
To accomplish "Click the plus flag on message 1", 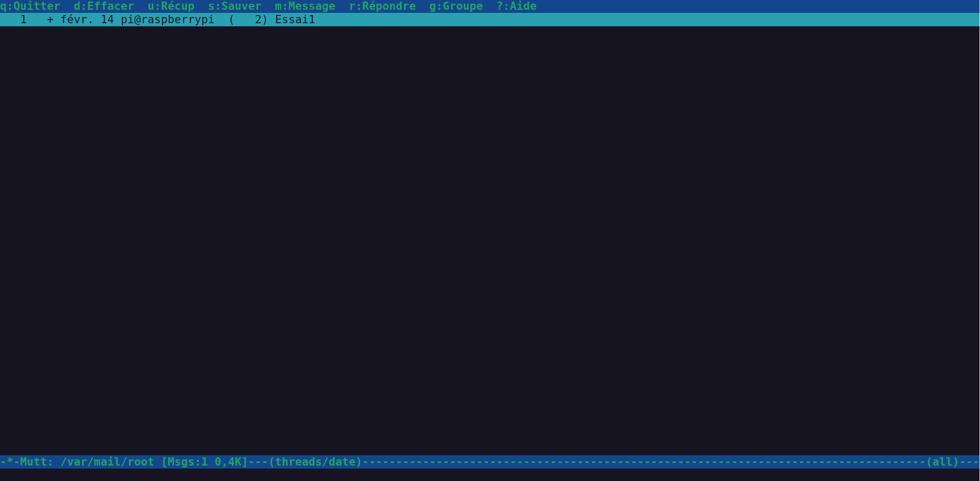I will (50, 20).
